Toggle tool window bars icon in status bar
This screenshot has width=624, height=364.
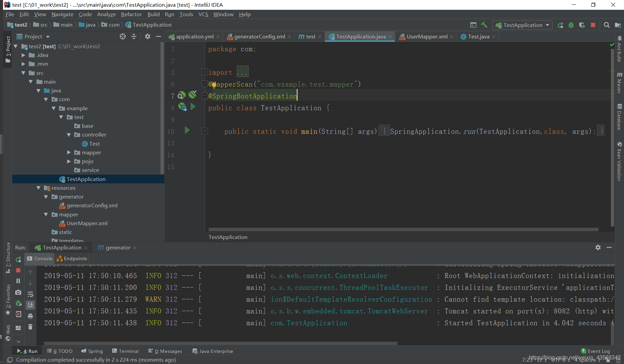click(10, 360)
